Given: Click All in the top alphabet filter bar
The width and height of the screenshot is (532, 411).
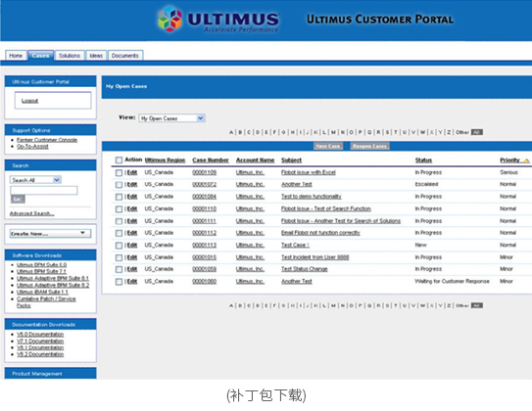Looking at the screenshot, I should 477,132.
